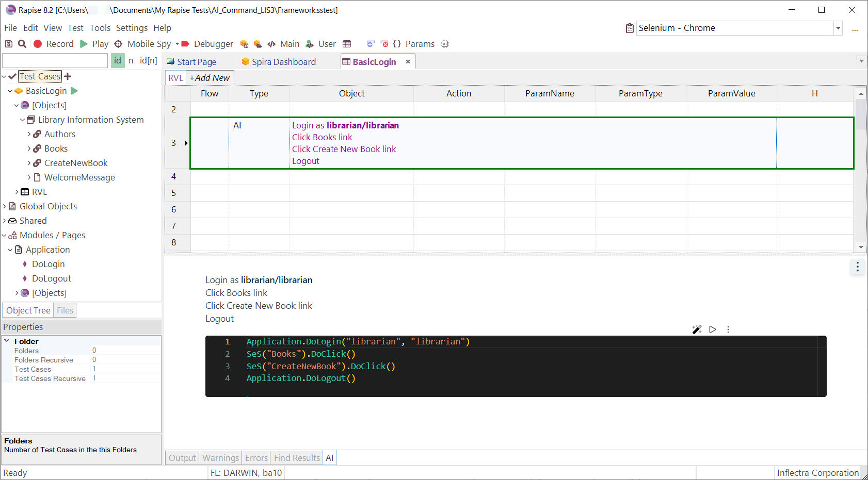This screenshot has height=480, width=868.
Task: Open the Settings menu
Action: coord(132,28)
